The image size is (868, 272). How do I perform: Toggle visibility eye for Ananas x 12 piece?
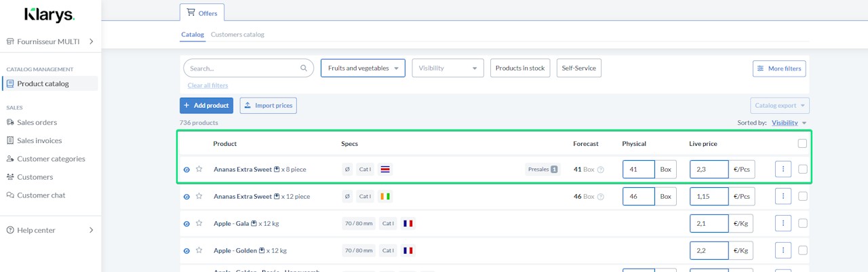[x=186, y=197]
